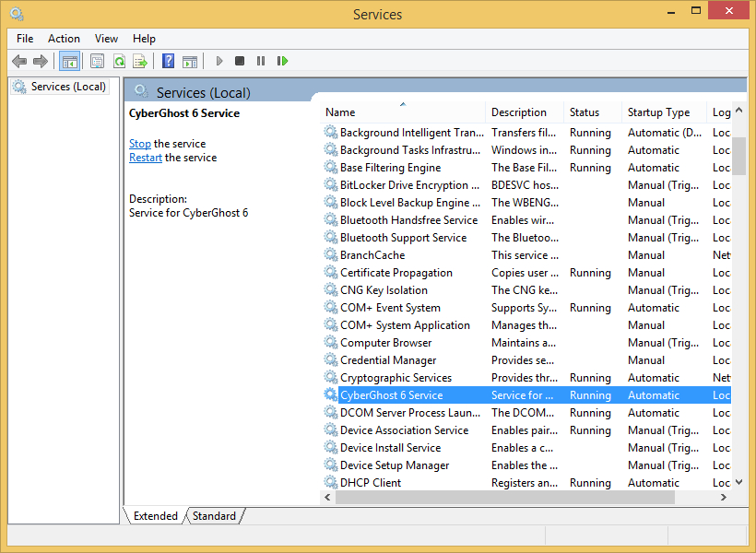Click the Export List toolbar icon
756x553 pixels.
140,61
